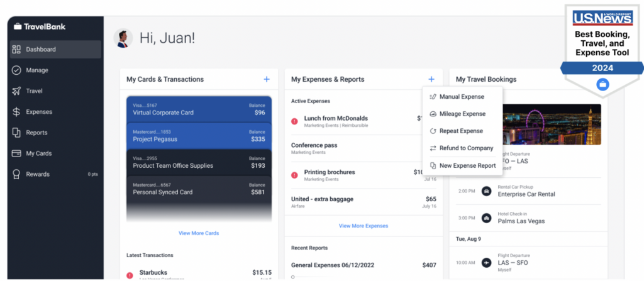Viewport: 644px width, 281px height.
Task: Click the Tue, Aug 9 date header
Action: [x=469, y=238]
